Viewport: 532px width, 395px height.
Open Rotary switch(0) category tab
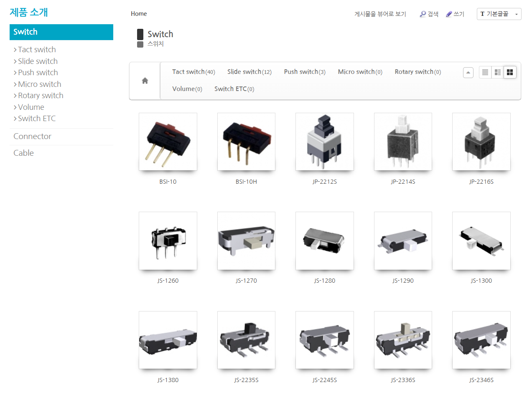[x=418, y=72]
